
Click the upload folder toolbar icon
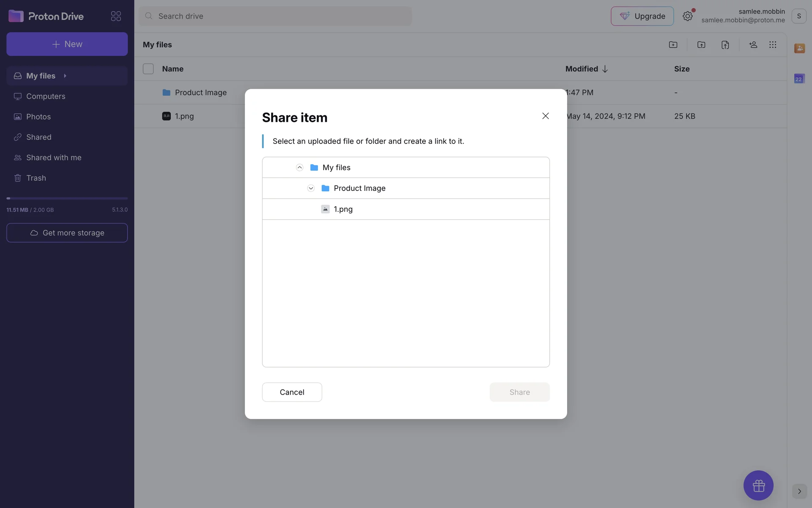click(x=701, y=45)
